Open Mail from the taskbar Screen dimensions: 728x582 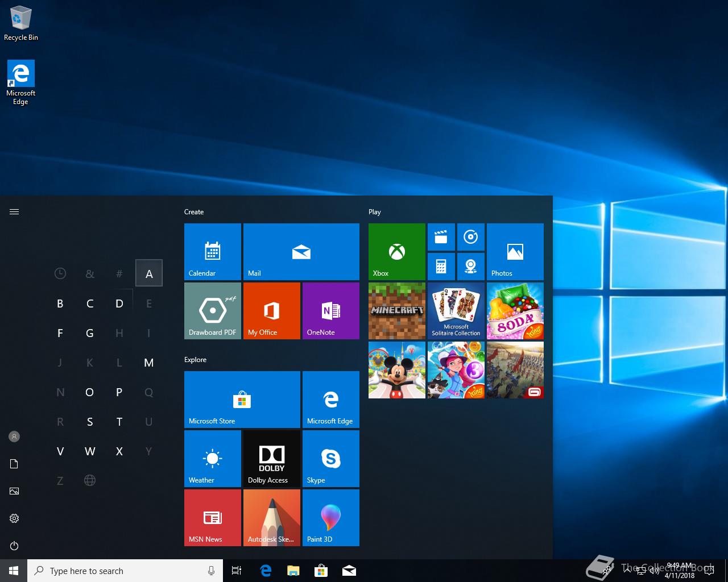[349, 571]
